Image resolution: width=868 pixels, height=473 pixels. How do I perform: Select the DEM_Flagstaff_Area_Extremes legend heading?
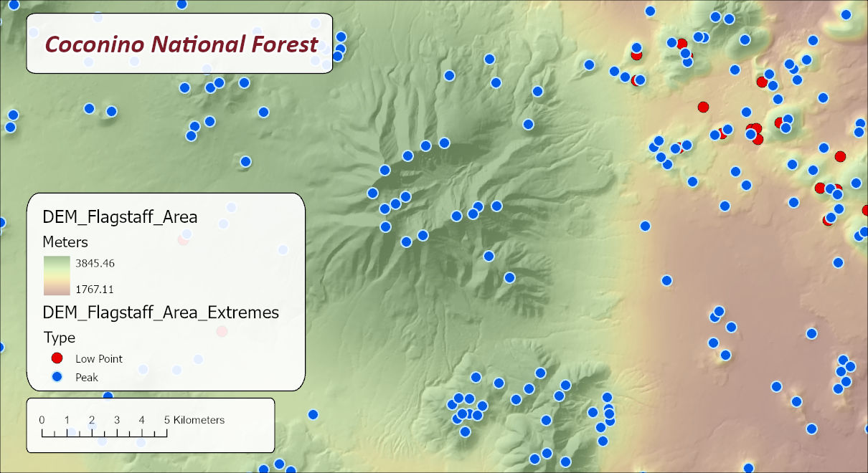161,312
